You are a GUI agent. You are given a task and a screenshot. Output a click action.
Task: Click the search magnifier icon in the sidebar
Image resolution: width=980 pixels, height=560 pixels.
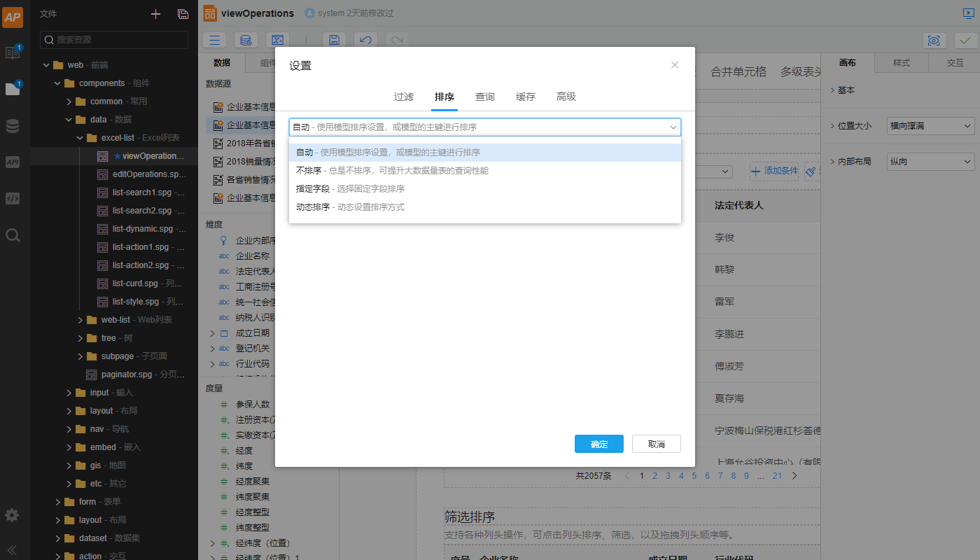[x=11, y=234]
